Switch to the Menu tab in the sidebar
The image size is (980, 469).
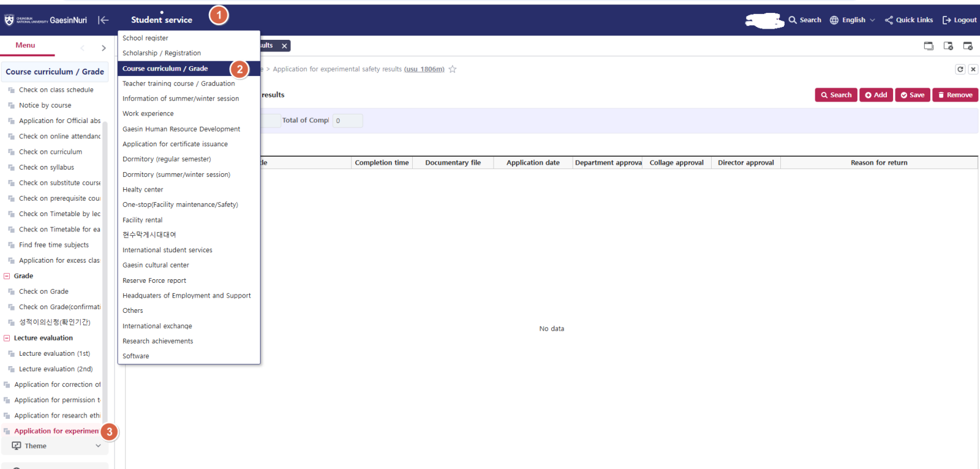click(x=25, y=45)
